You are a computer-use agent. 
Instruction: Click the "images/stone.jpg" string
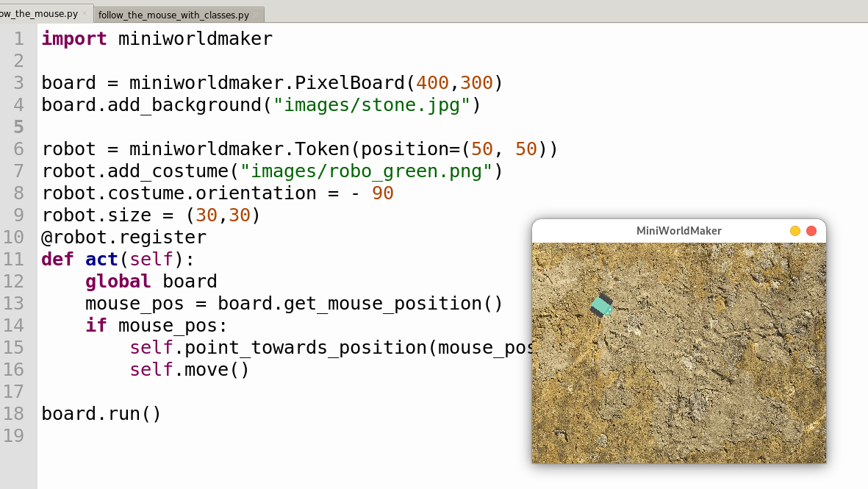coord(371,105)
